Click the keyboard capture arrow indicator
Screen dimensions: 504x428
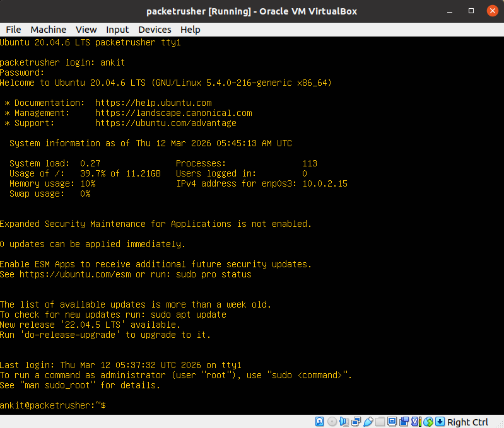point(440,422)
